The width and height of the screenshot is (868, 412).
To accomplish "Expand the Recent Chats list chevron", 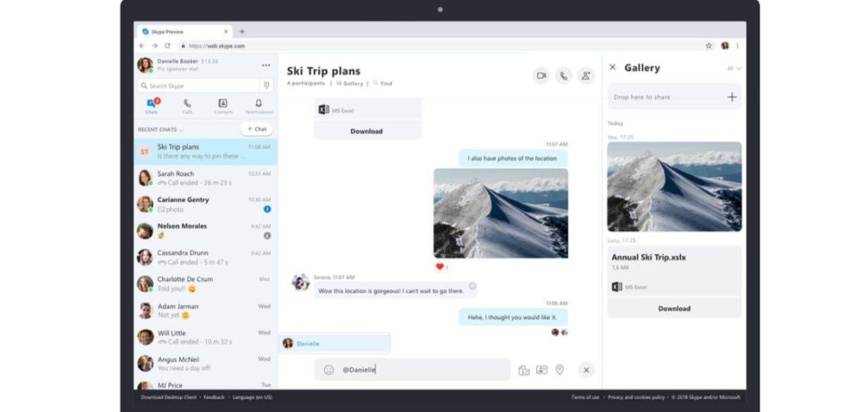I will click(181, 130).
